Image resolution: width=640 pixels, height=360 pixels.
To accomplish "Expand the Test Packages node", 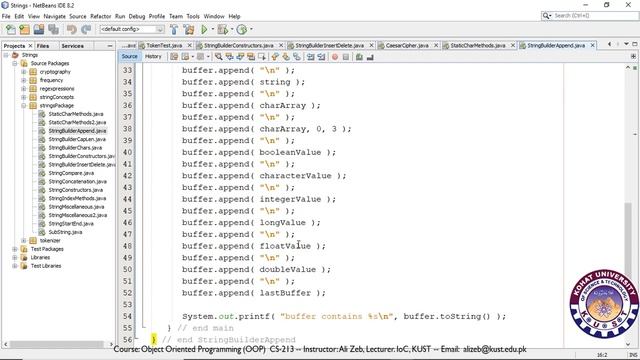I will tap(15, 249).
